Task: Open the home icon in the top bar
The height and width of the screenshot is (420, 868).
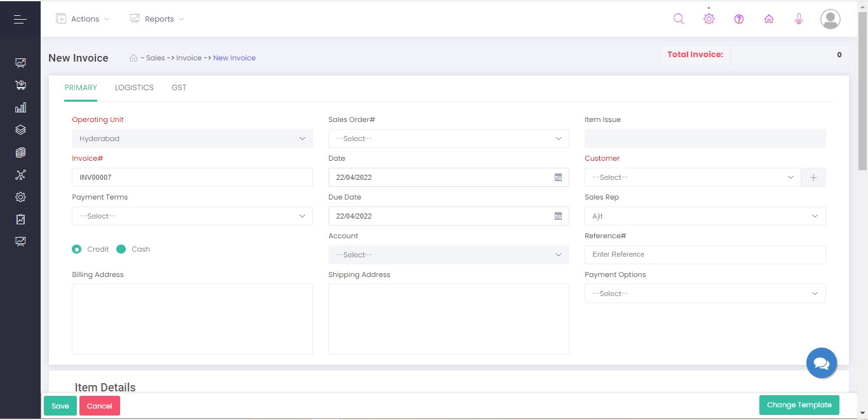Action: (x=769, y=19)
